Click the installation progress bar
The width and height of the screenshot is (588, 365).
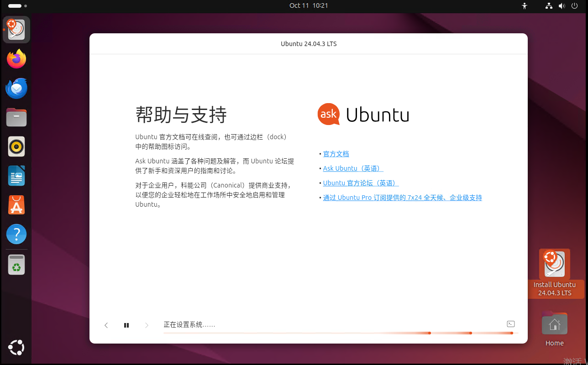point(338,333)
